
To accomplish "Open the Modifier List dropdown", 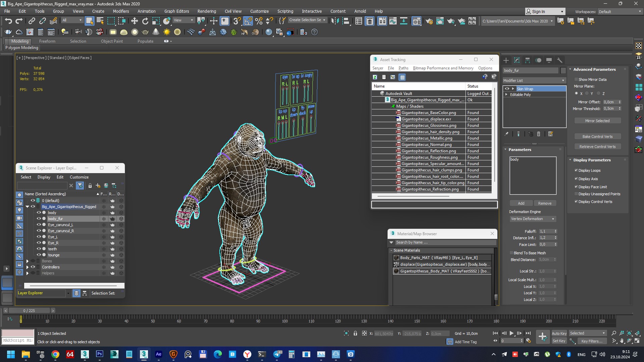I will pos(534,81).
